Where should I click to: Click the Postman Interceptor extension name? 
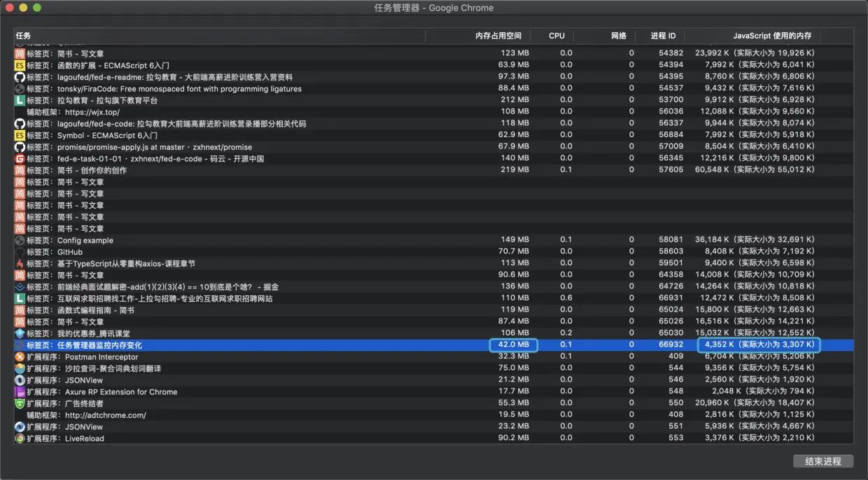[101, 357]
